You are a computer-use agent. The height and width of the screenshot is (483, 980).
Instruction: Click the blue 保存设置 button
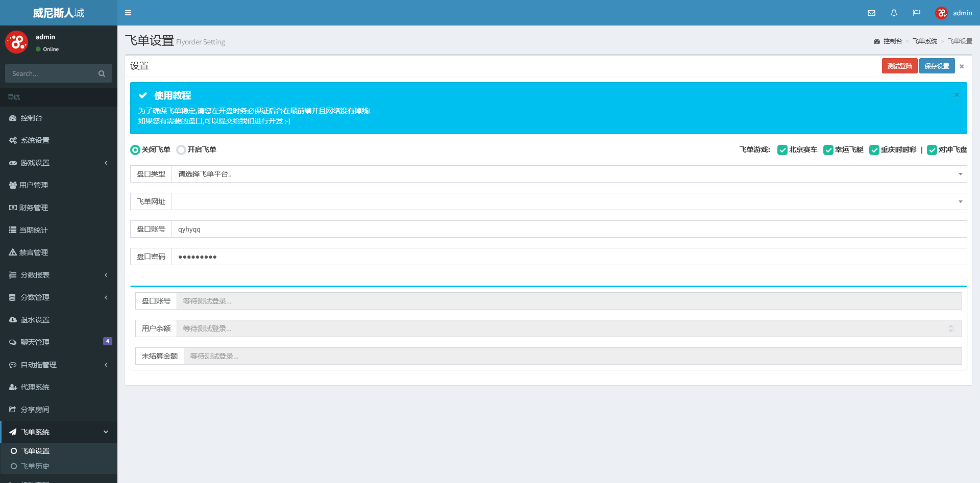(937, 66)
